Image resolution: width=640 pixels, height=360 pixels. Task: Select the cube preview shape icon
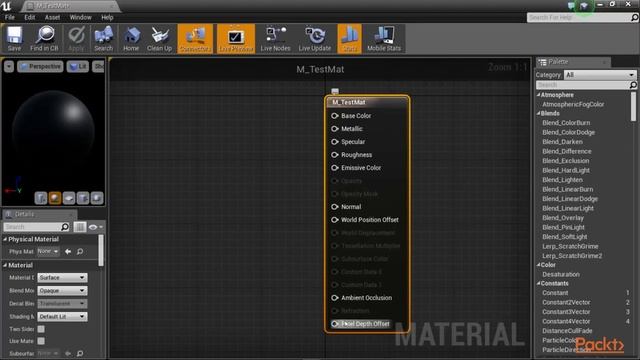[83, 198]
